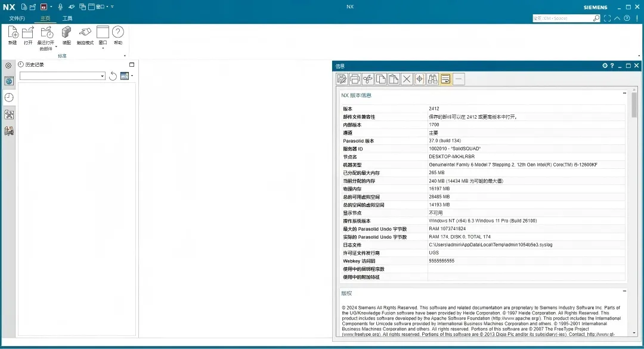Click the exclamation notification icon
The width and height of the screenshot is (644, 349).
(x=637, y=18)
